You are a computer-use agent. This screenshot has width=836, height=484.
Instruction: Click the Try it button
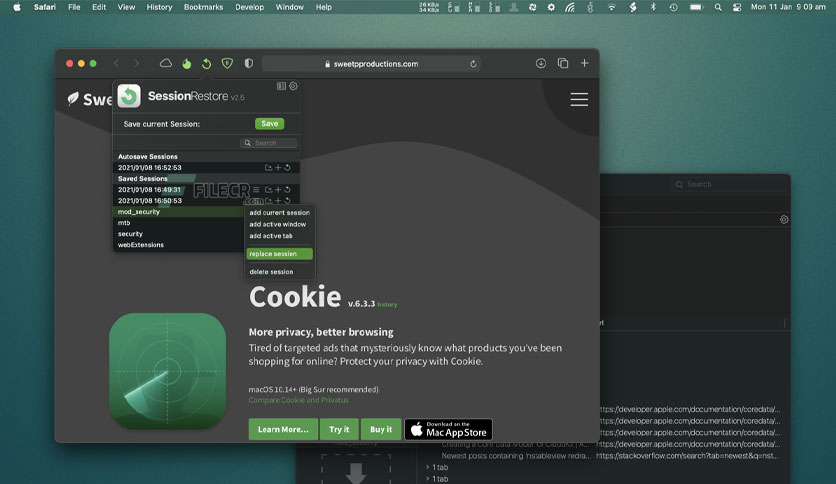pyautogui.click(x=339, y=430)
